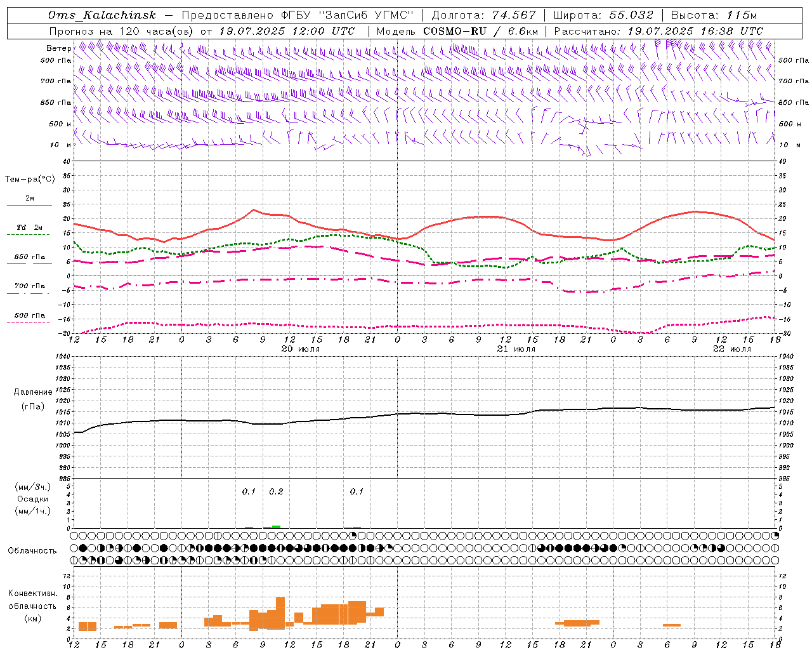The height and width of the screenshot is (650, 812).
Task: Click the "Ветер" wind panel label
Action: click(59, 48)
